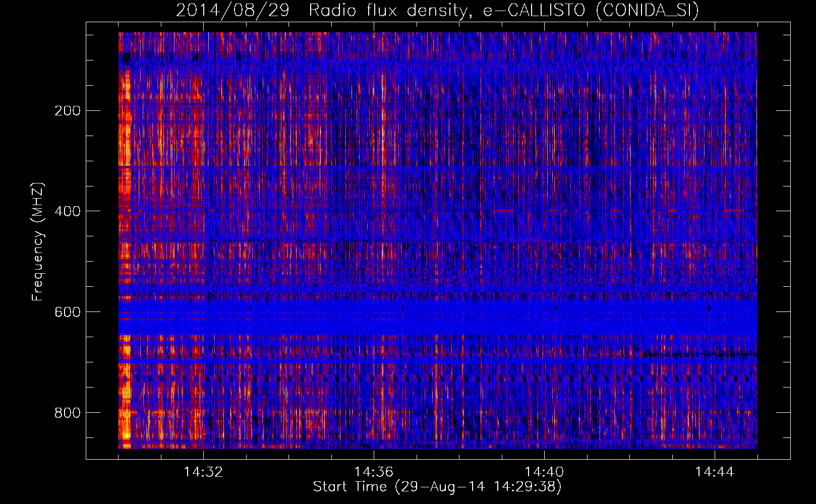Click the '14:36' time tick label

(x=374, y=472)
